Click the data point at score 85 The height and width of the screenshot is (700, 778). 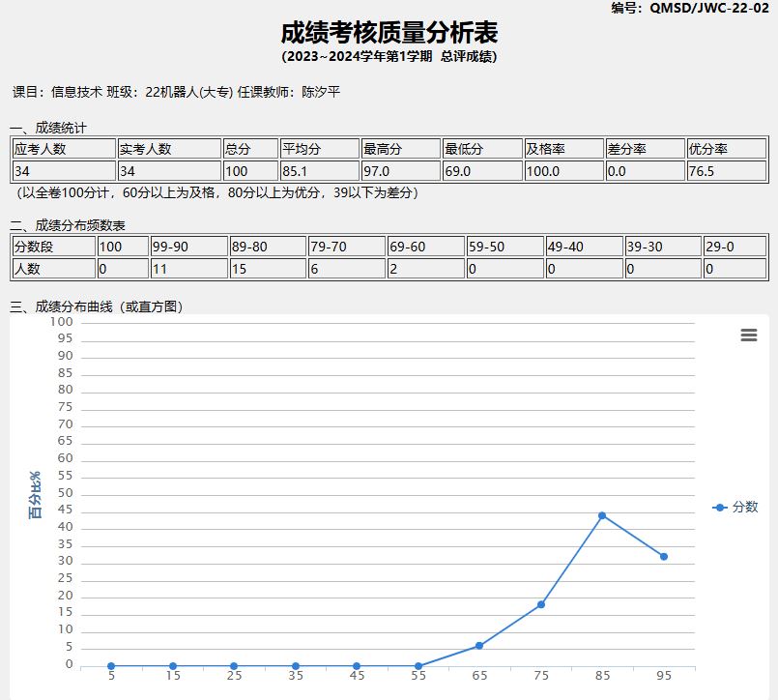pyautogui.click(x=602, y=516)
